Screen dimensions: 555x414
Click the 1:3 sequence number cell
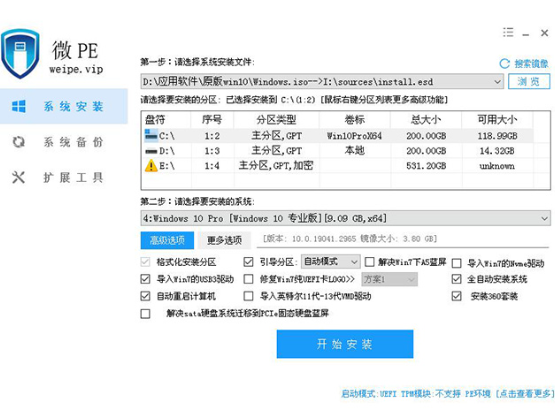pos(212,151)
